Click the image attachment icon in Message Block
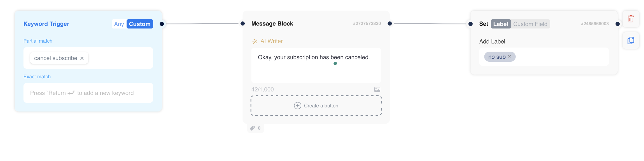Screen dimensions: 644x161 [377, 89]
